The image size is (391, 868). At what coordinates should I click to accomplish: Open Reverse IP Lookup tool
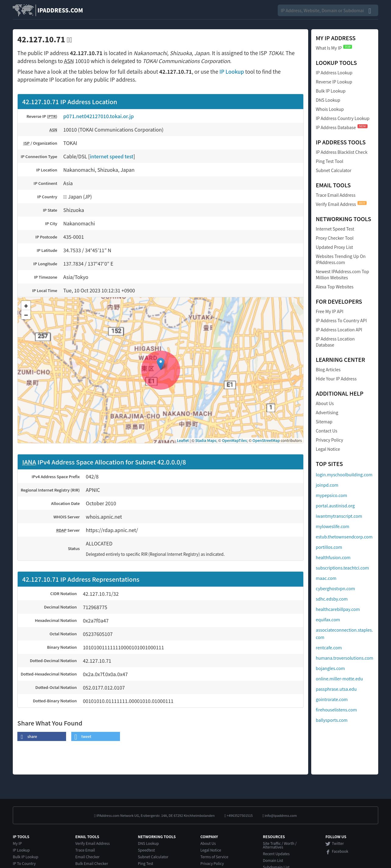[334, 82]
